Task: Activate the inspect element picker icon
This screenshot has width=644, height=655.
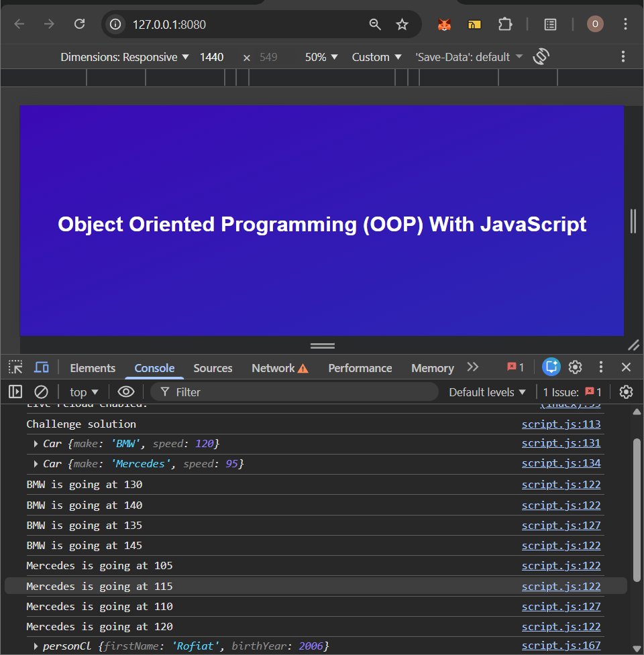Action: [x=15, y=367]
